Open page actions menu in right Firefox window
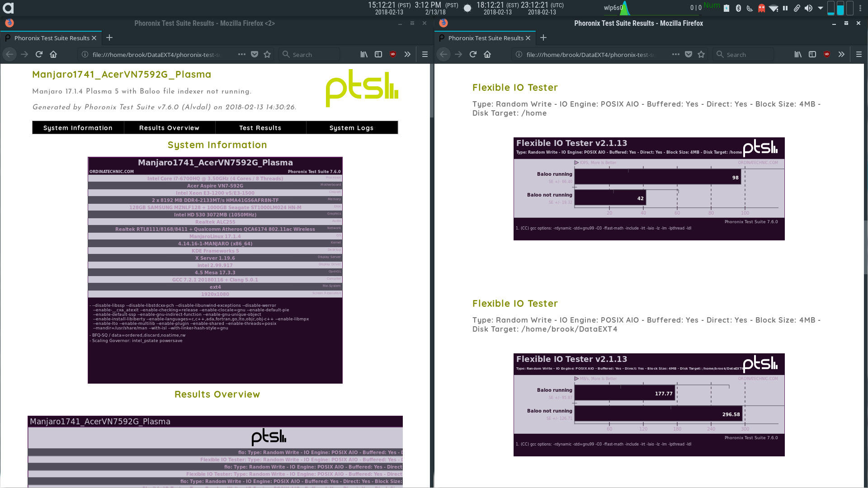868x488 pixels. pos(676,54)
